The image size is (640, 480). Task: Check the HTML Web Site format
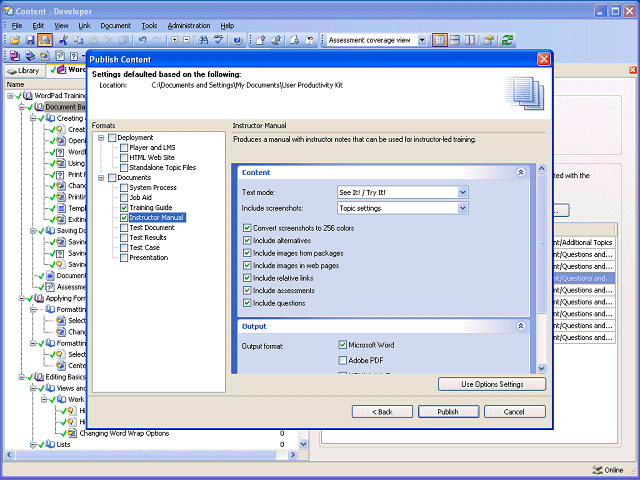coord(124,158)
